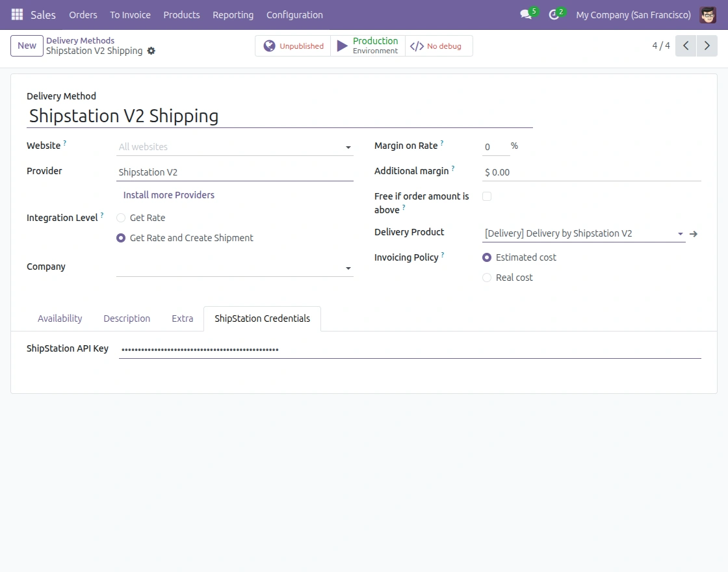
Task: Check Free if order amount is above
Action: [487, 196]
